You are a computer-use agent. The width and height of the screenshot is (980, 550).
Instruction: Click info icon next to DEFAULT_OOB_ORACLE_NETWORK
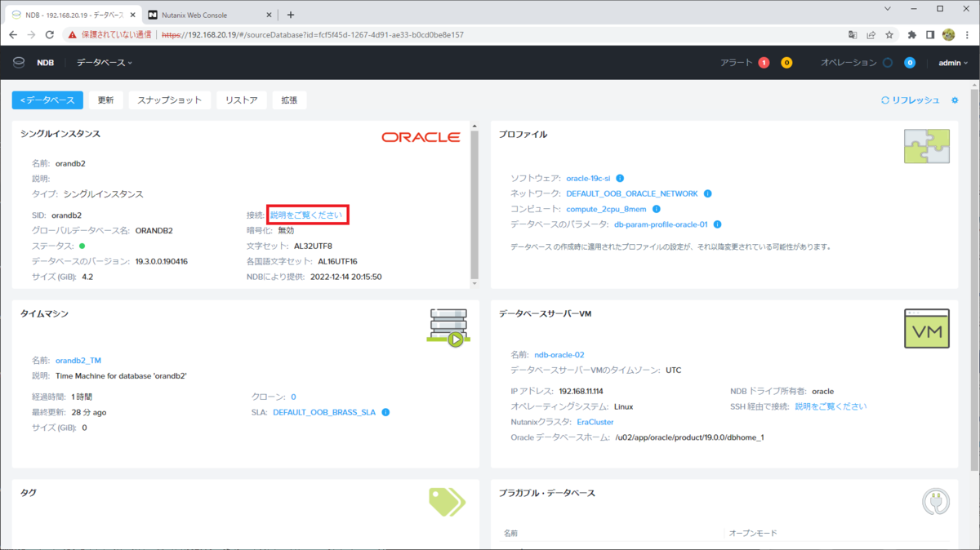tap(707, 194)
